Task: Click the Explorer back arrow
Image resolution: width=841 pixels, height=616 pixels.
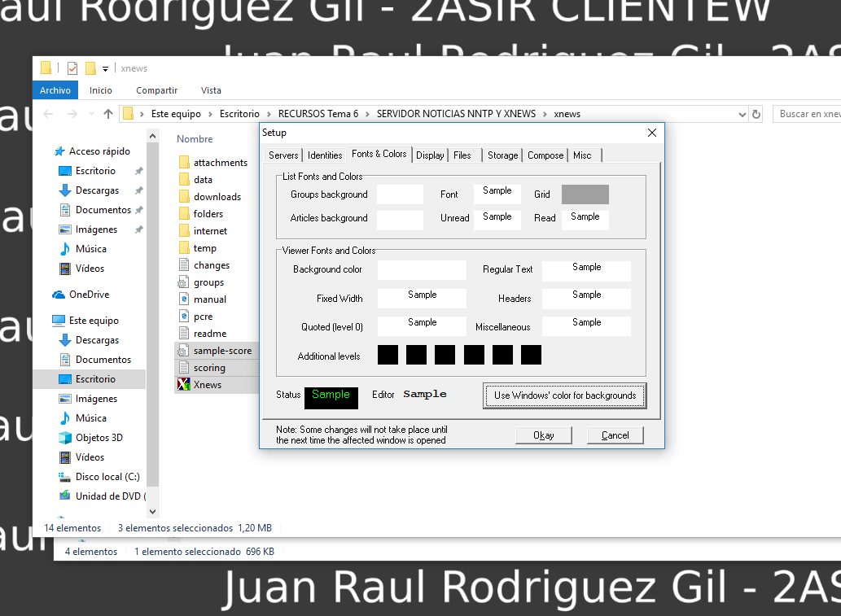Action: tap(48, 114)
